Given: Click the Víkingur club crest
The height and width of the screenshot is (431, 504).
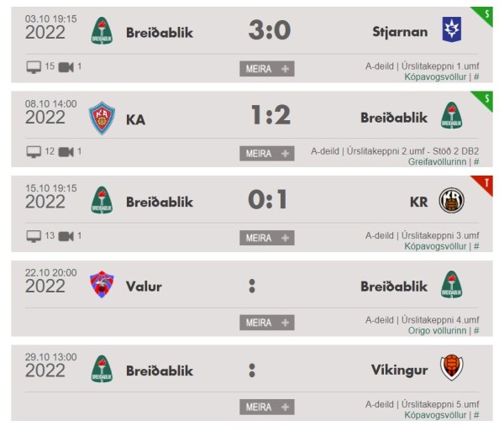Looking at the screenshot, I should click(x=452, y=367).
